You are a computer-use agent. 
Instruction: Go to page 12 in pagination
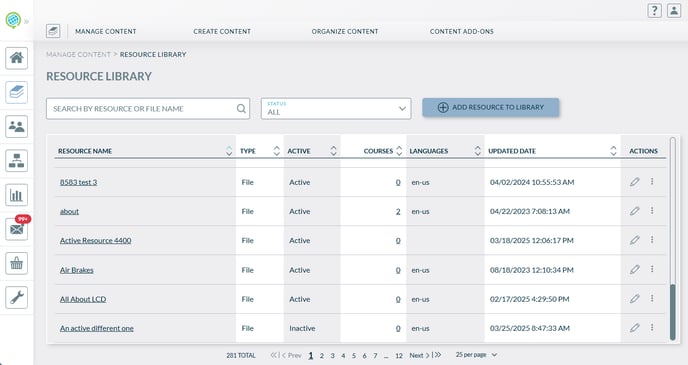coord(399,356)
